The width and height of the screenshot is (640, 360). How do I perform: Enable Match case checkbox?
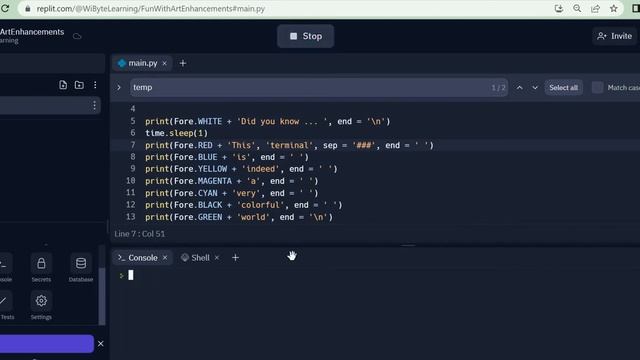click(597, 87)
